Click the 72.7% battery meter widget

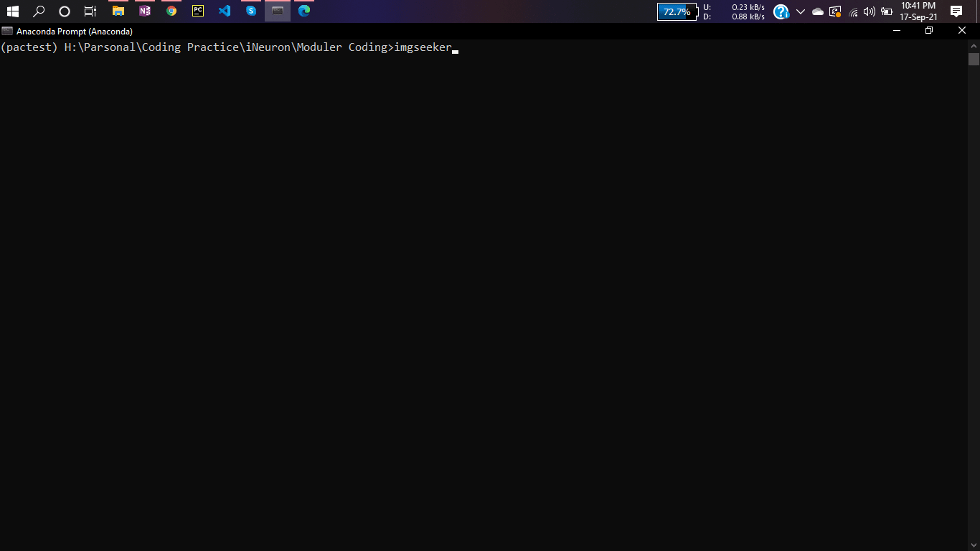tap(677, 11)
